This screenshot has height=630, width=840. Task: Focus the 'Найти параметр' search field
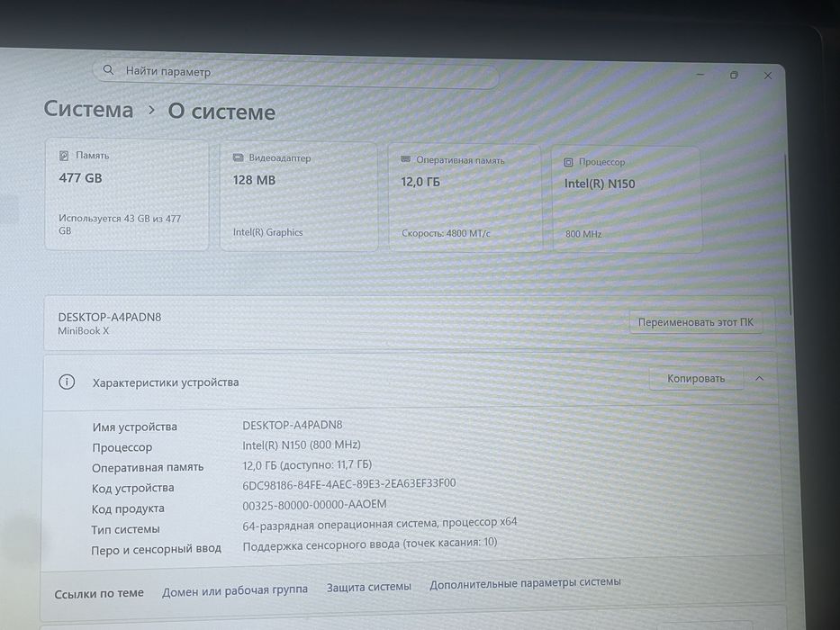pos(295,74)
